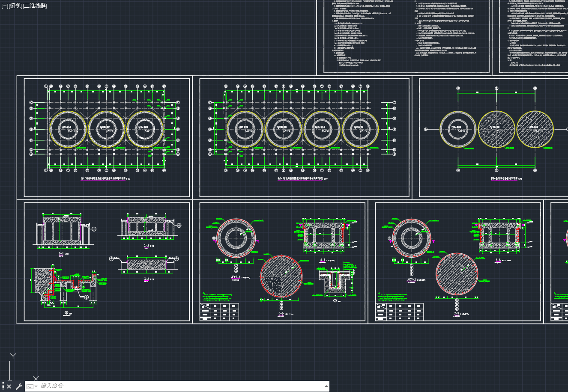
Task: Open command line customize wrench
Action: pyautogui.click(x=19, y=386)
